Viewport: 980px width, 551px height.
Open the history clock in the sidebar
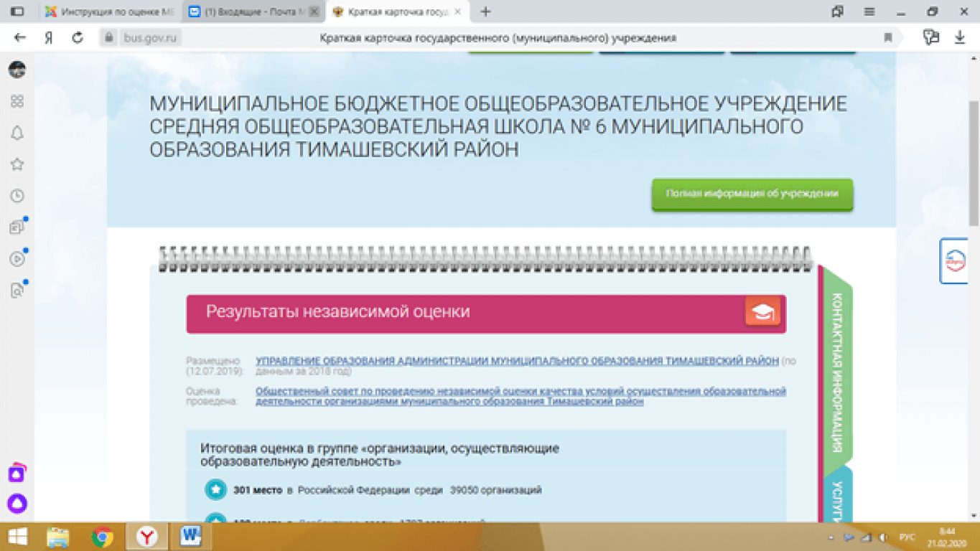tap(17, 196)
